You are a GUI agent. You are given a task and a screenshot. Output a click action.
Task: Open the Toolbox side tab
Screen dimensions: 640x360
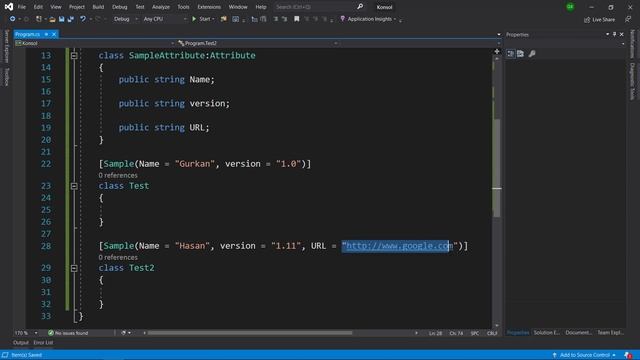(x=6, y=76)
